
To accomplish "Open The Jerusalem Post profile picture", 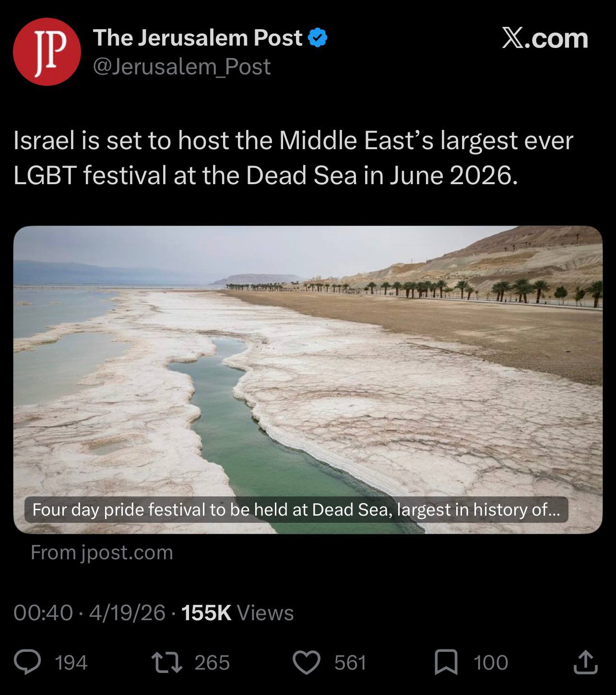I will pyautogui.click(x=47, y=51).
